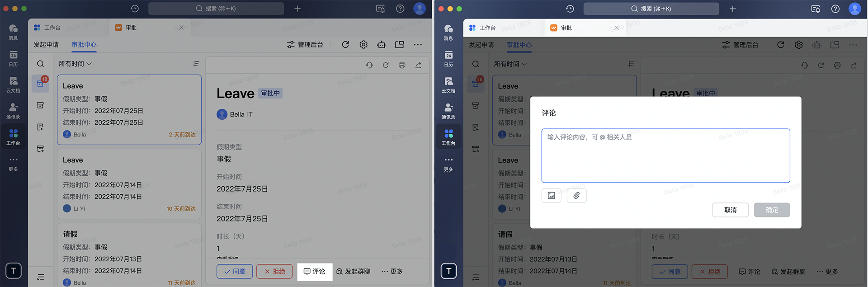868x287 pixels.
Task: Click the search magnifier in left approval list
Action: pos(40,64)
